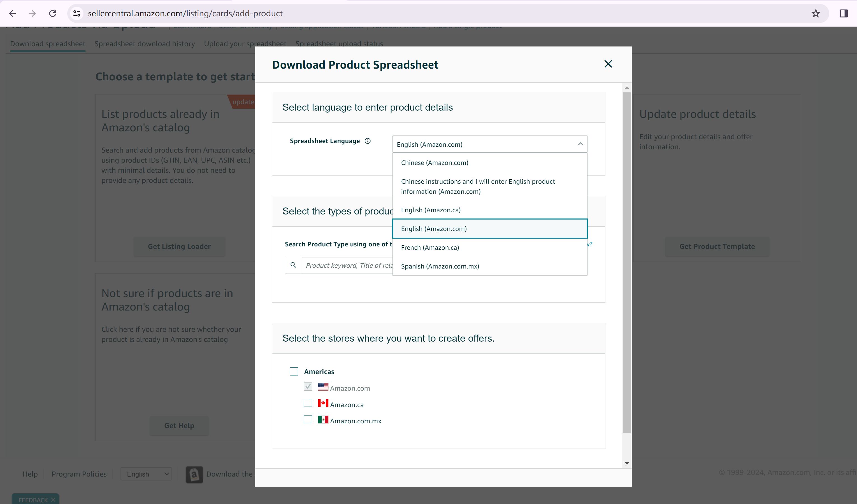Click the Amazon.ca store label
Image resolution: width=857 pixels, height=504 pixels.
[347, 404]
